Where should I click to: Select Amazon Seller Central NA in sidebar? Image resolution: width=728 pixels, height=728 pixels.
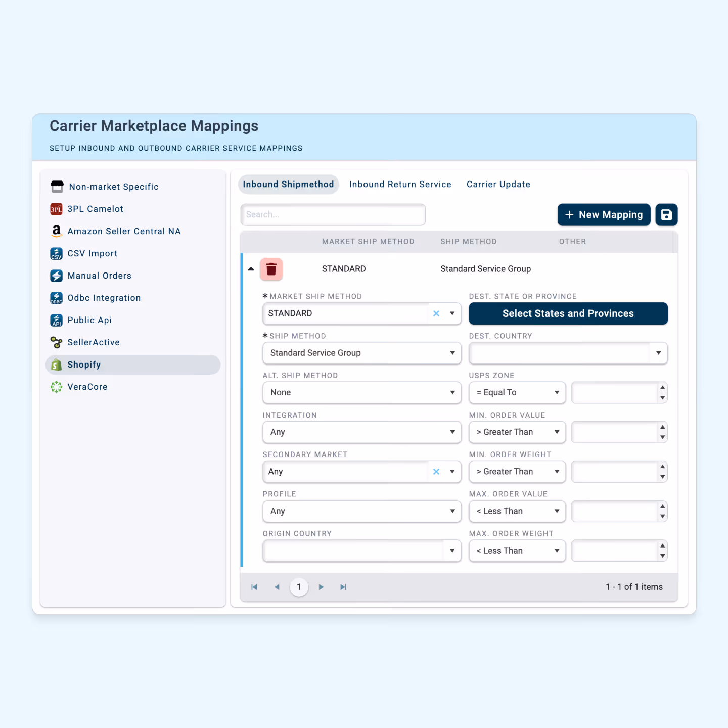[x=133, y=231]
